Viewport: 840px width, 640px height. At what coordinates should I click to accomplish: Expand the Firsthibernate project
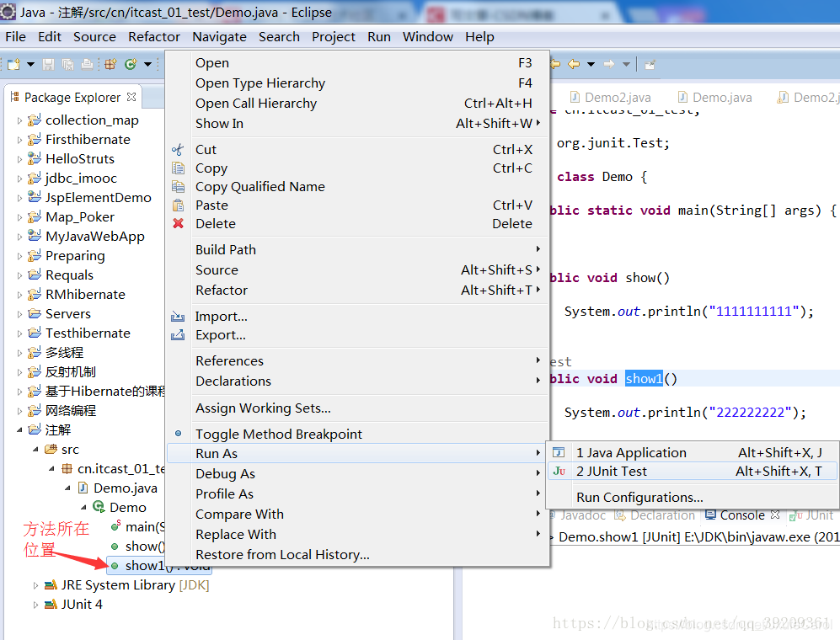tap(20, 140)
